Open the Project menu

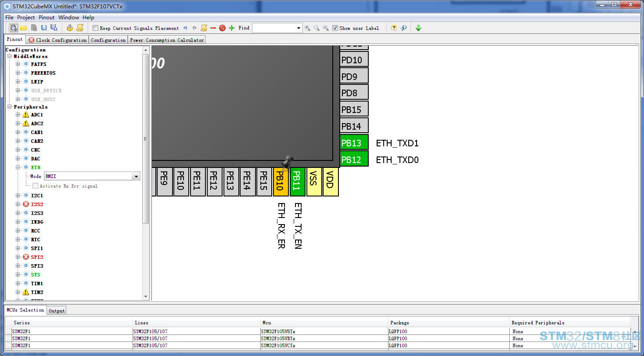pyautogui.click(x=26, y=18)
